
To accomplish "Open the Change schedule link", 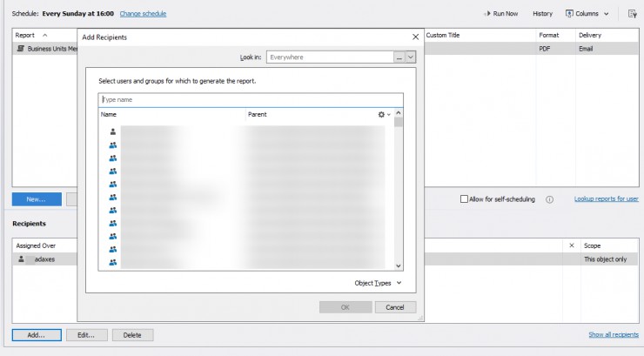I will 143,14.
